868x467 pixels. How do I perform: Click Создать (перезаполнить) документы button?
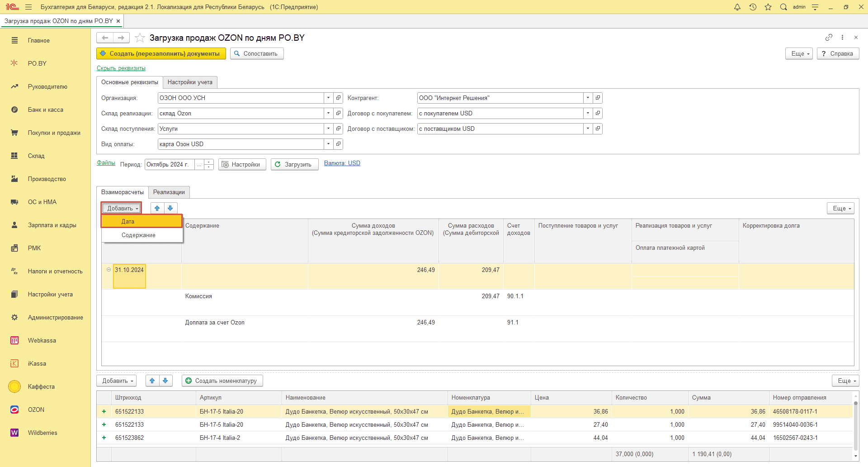coord(161,53)
